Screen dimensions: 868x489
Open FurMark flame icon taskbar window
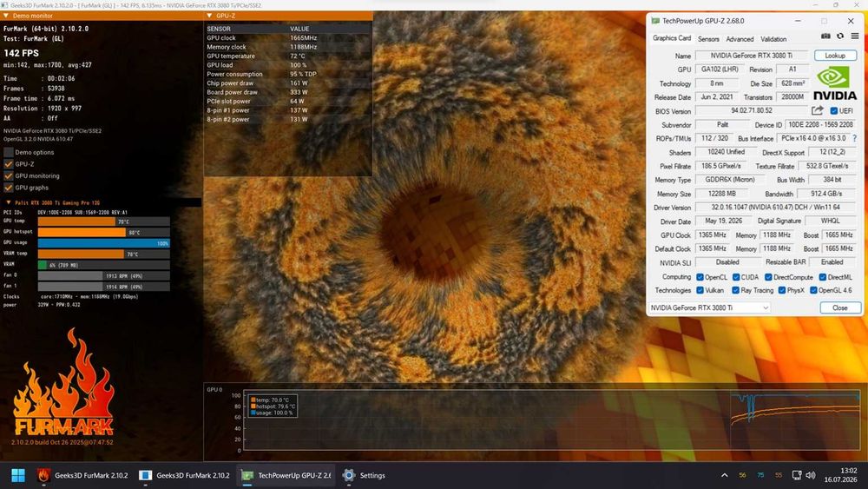pyautogui.click(x=82, y=475)
